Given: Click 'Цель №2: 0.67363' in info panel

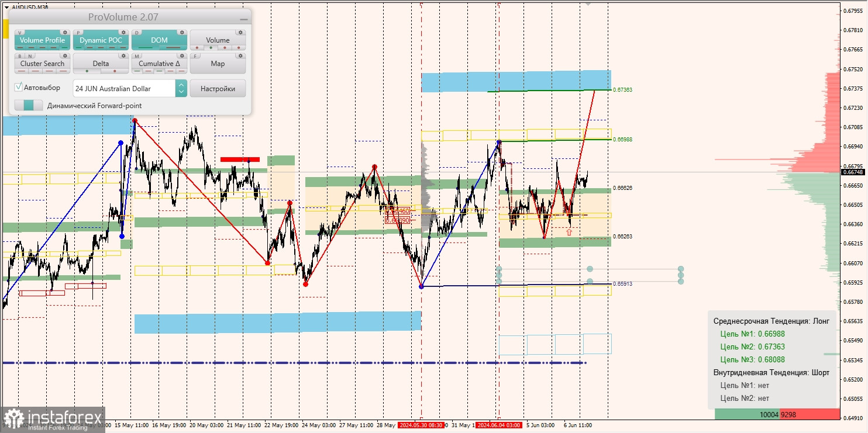Looking at the screenshot, I should [x=752, y=347].
